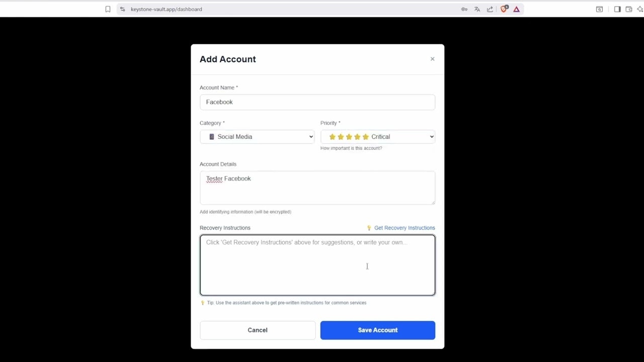Toggle the browser sidebar panel icon
The width and height of the screenshot is (644, 362).
[617, 9]
